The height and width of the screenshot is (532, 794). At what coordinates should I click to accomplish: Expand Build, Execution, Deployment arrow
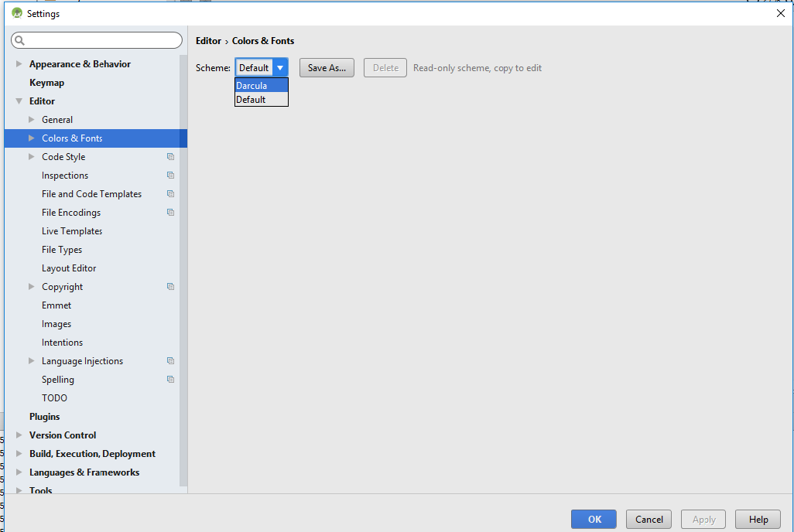[x=19, y=454]
